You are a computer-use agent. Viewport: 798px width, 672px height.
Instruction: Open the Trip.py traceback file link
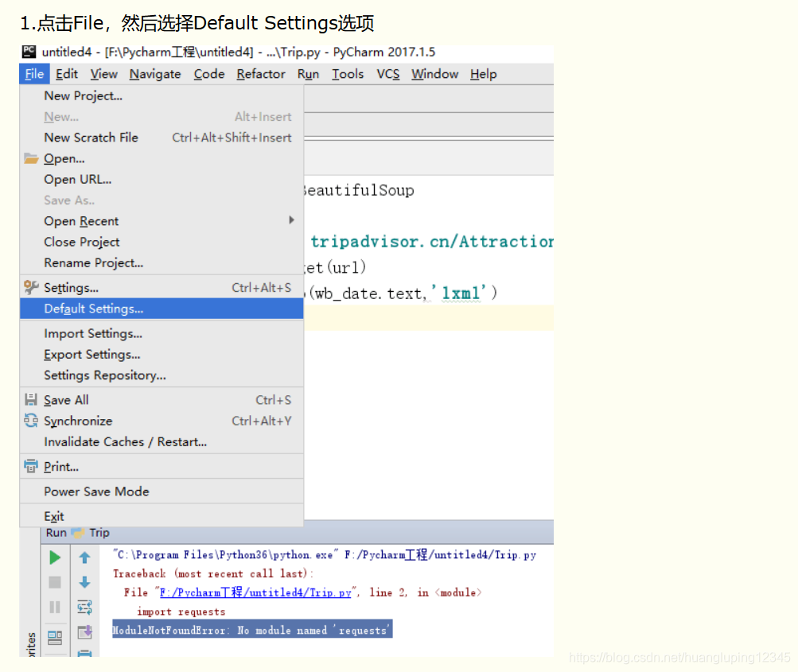tap(255, 592)
